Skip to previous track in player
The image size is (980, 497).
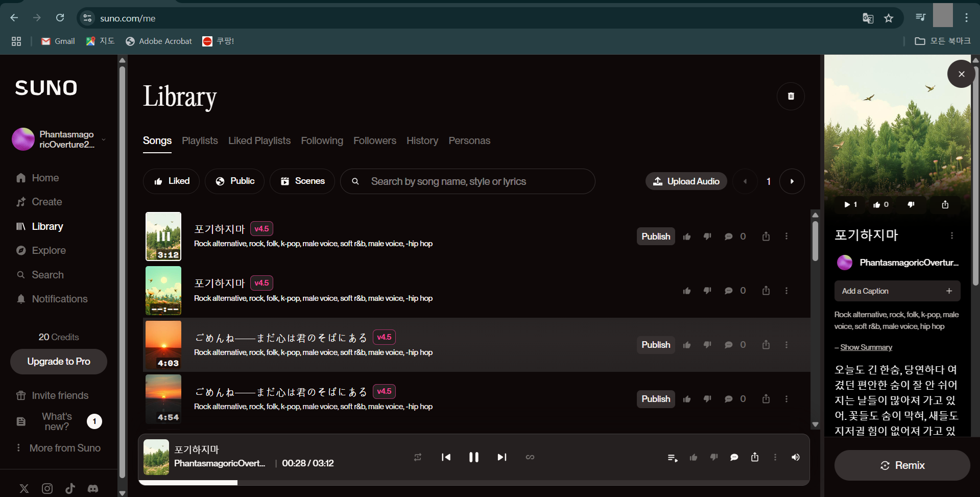pos(446,457)
